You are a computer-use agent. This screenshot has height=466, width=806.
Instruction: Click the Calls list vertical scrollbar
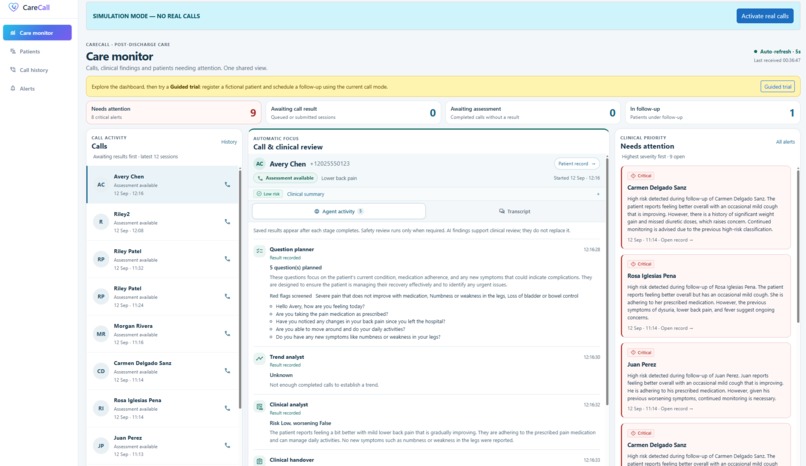tap(240, 288)
